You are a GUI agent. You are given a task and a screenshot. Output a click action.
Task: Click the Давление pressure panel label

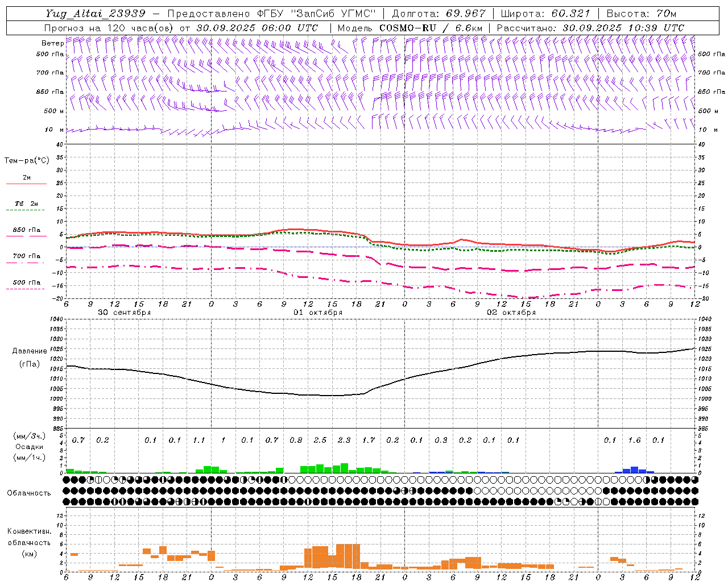pos(30,351)
